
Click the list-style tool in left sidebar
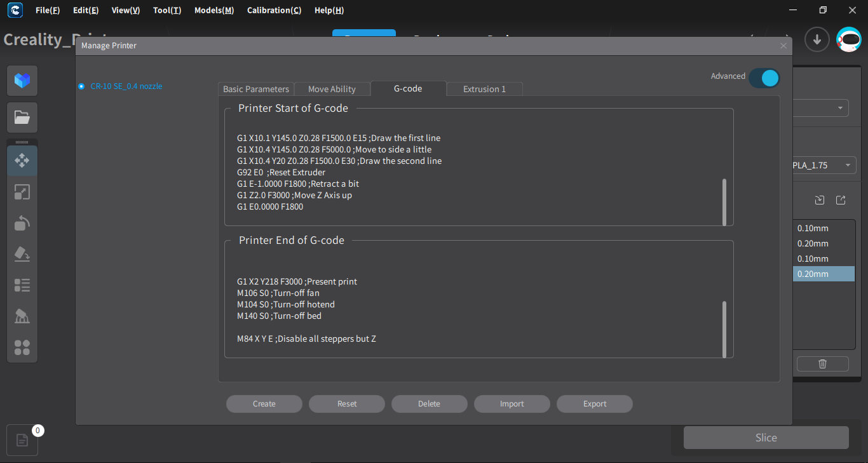coord(22,285)
